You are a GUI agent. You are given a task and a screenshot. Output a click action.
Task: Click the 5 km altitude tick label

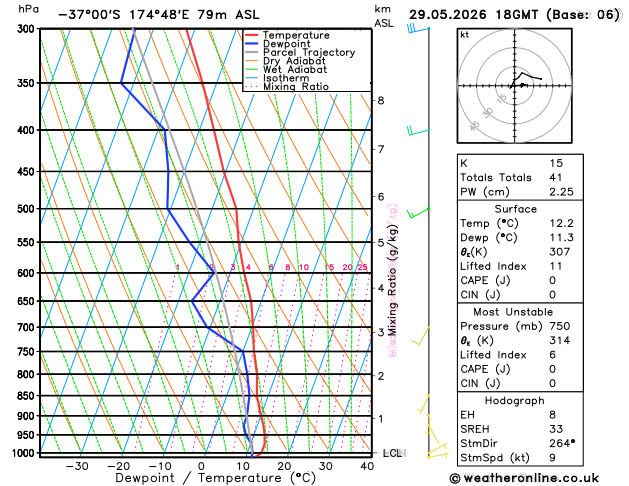point(381,242)
